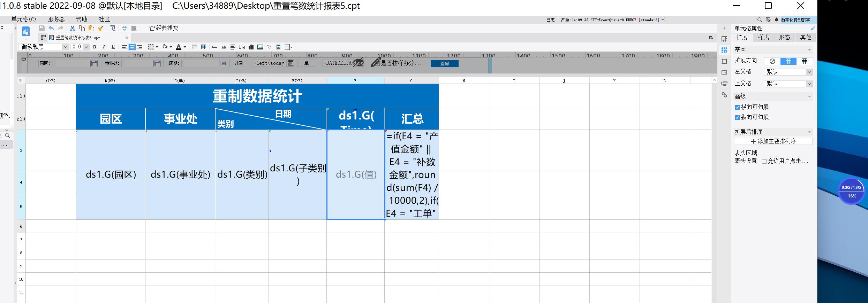Insert formula using the F(x) icon

click(x=242, y=47)
